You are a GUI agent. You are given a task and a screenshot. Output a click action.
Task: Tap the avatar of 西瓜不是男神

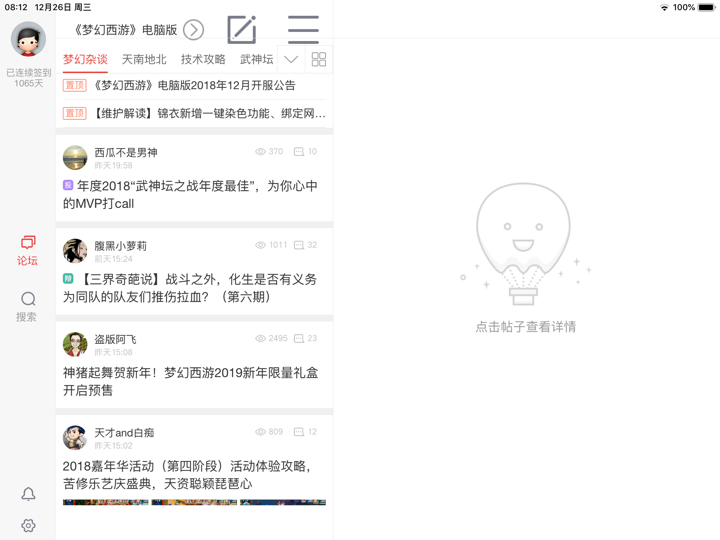pos(75,158)
